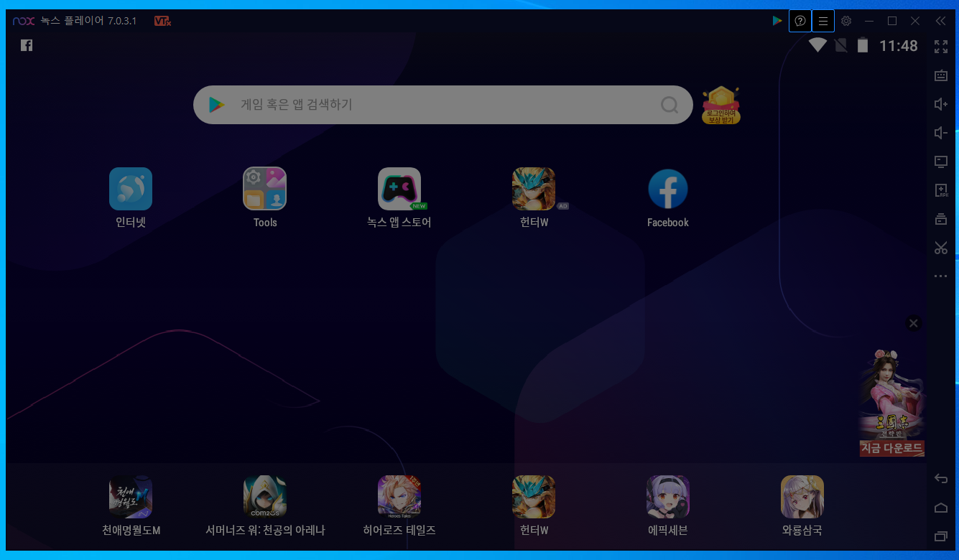Screen dimensions: 959x560
Task: Open 와룡삼국 game
Action: coord(802,497)
